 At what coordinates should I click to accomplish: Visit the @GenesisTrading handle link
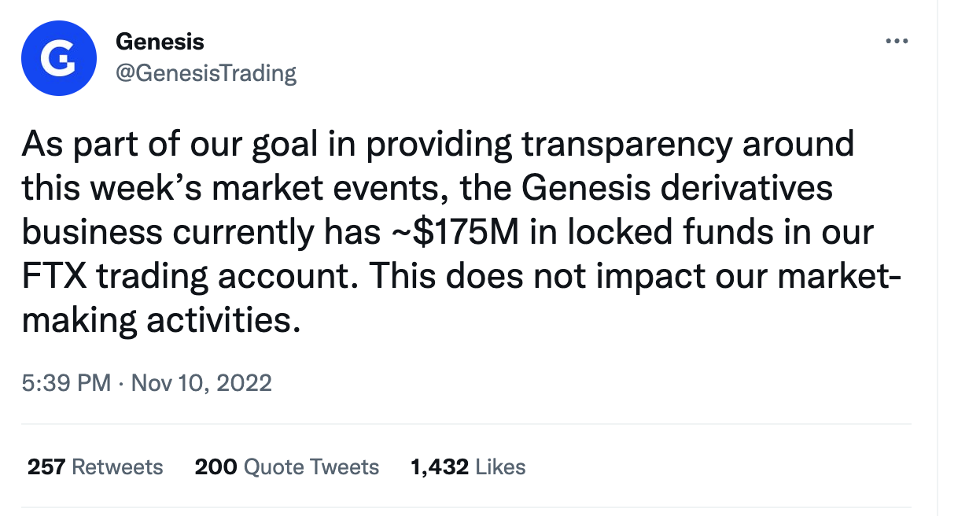206,73
